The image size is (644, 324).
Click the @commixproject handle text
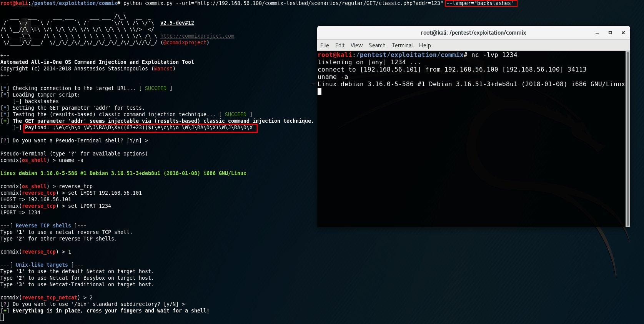click(x=185, y=42)
